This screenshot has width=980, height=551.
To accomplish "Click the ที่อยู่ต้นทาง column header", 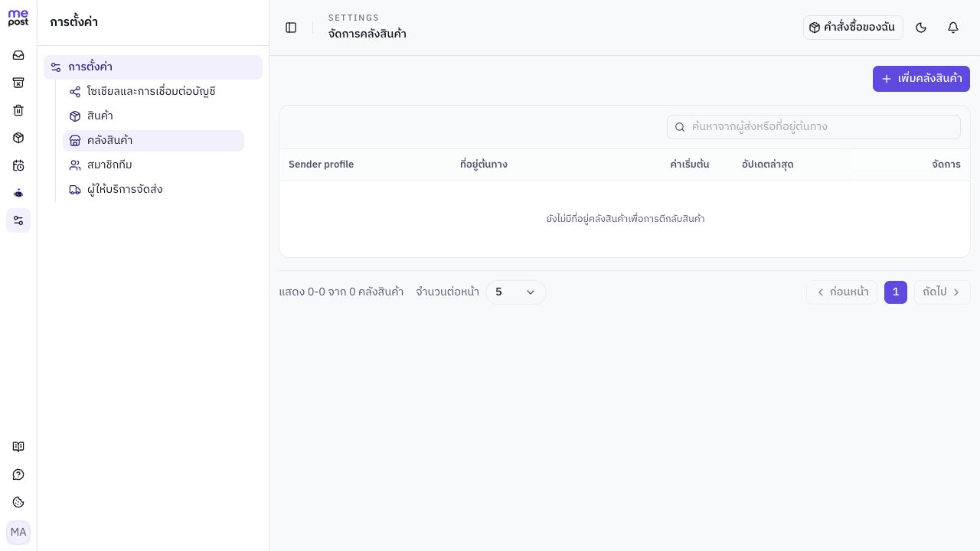I will pos(483,165).
